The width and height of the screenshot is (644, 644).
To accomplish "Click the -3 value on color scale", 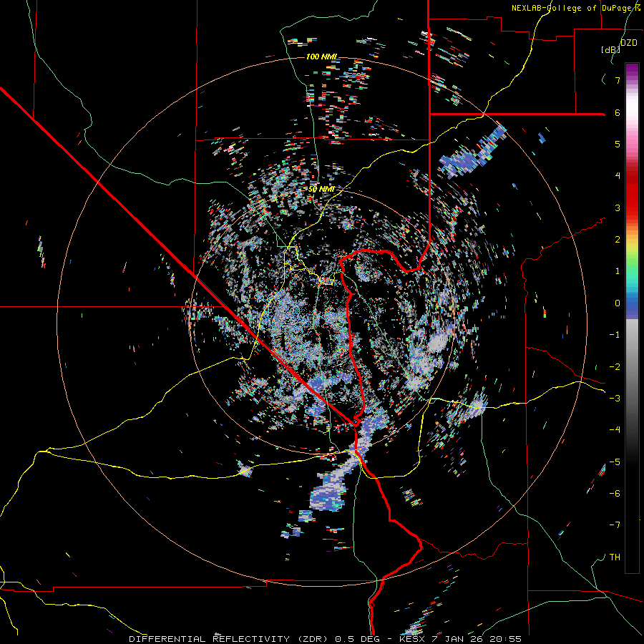I will [615, 398].
